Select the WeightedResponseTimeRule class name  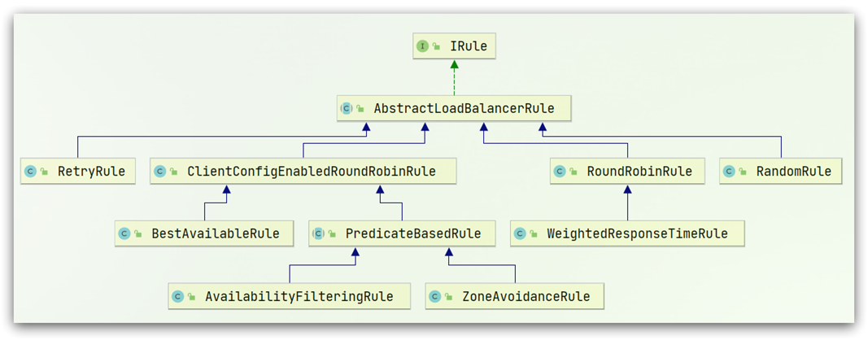click(637, 233)
